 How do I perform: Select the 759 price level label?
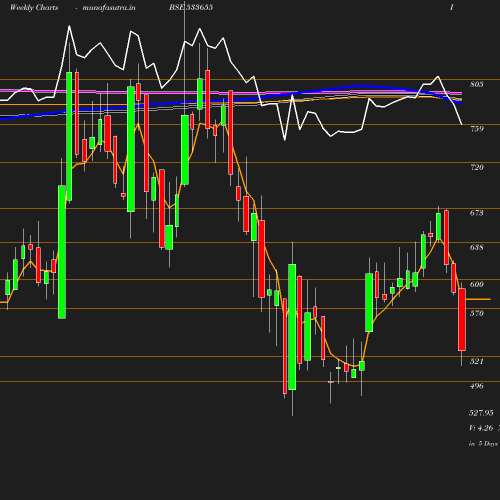[x=477, y=129]
